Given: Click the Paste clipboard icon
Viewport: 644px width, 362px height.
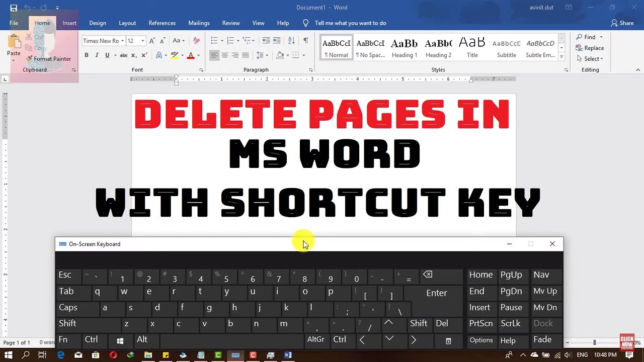Looking at the screenshot, I should point(14,42).
